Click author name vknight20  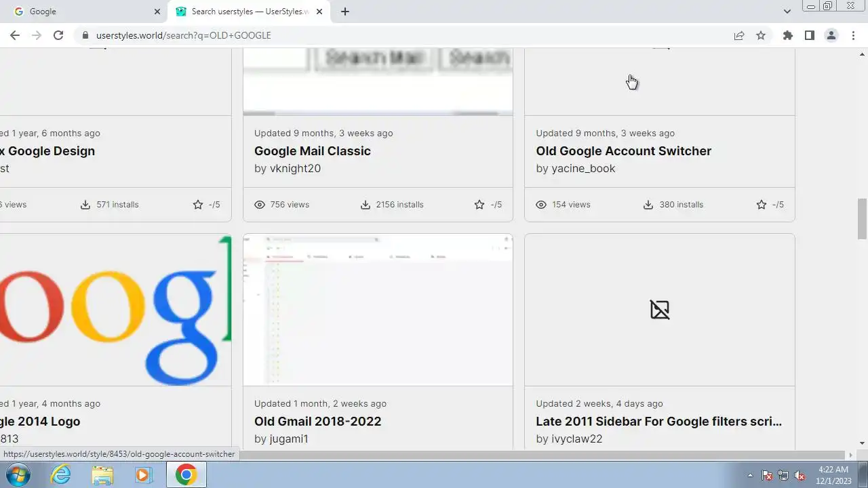coord(295,168)
